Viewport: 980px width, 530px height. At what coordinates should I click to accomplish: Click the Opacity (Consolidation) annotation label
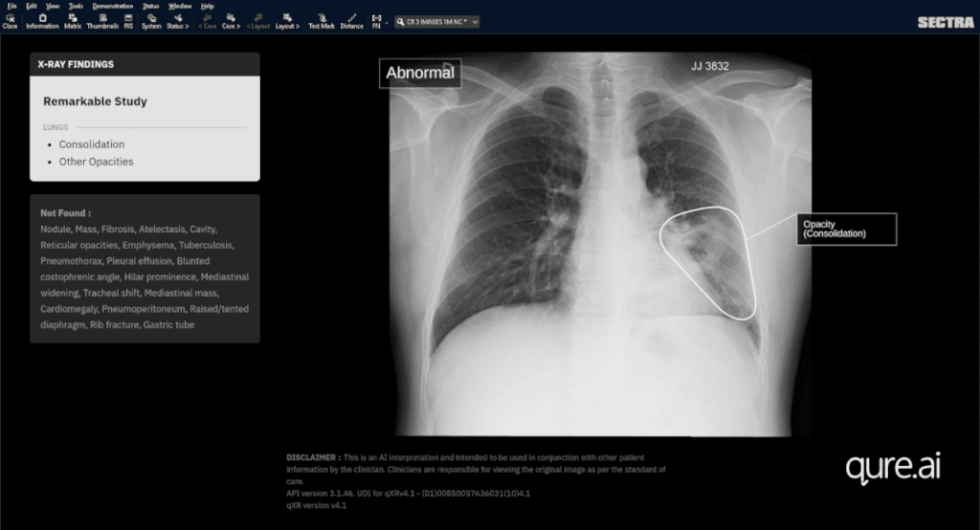(846, 230)
